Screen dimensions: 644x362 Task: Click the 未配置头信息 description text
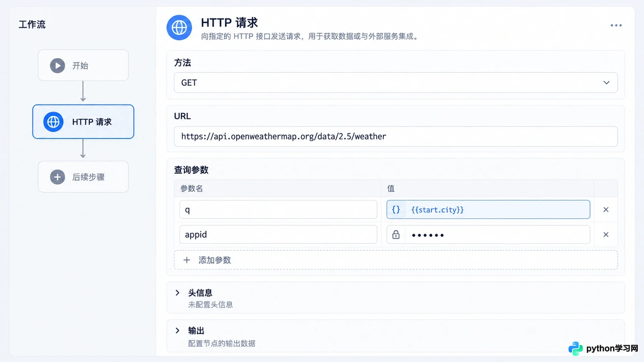[210, 305]
